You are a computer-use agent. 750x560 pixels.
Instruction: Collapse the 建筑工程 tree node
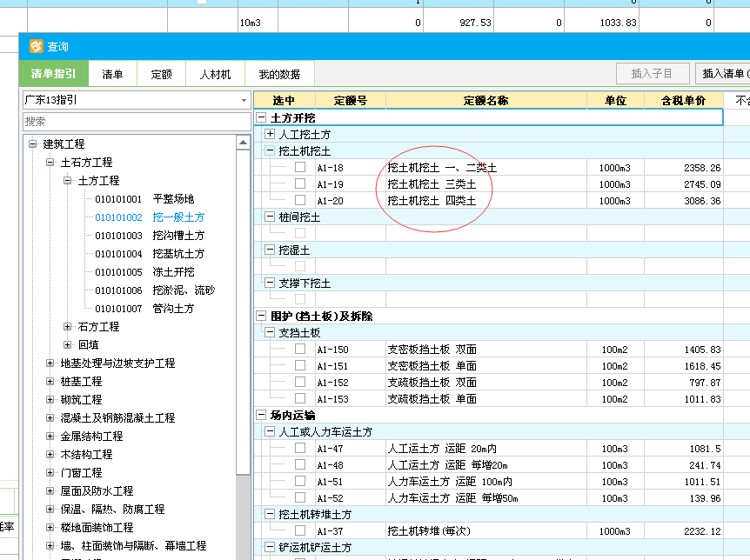pos(32,143)
